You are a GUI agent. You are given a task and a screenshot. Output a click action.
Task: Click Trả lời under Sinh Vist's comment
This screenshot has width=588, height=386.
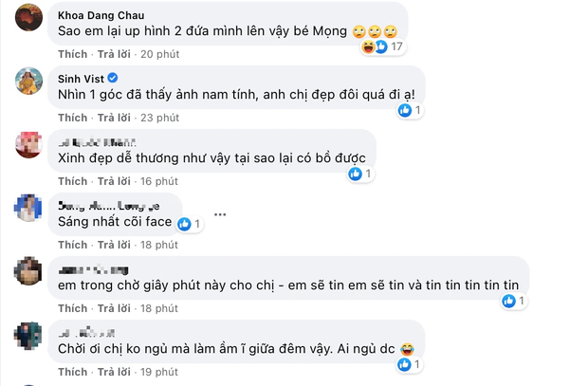115,118
